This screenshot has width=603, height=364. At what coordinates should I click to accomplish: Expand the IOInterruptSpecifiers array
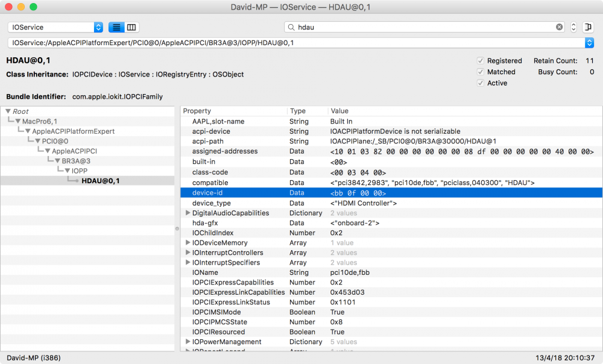(188, 262)
